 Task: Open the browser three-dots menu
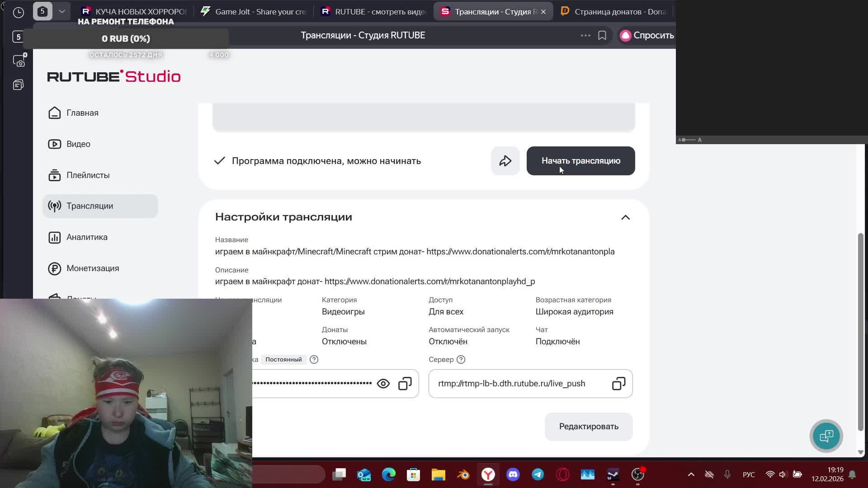585,35
